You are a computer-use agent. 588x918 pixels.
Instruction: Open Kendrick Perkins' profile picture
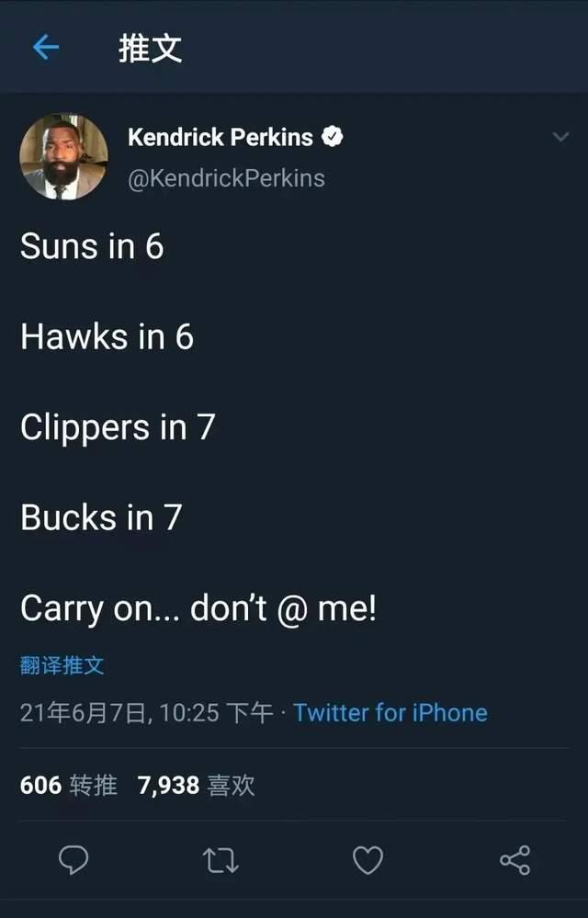coord(63,156)
